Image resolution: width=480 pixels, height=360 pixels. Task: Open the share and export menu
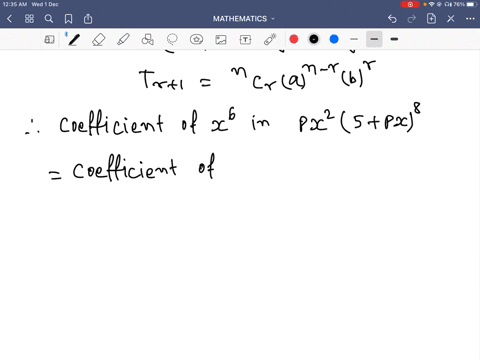click(88, 19)
